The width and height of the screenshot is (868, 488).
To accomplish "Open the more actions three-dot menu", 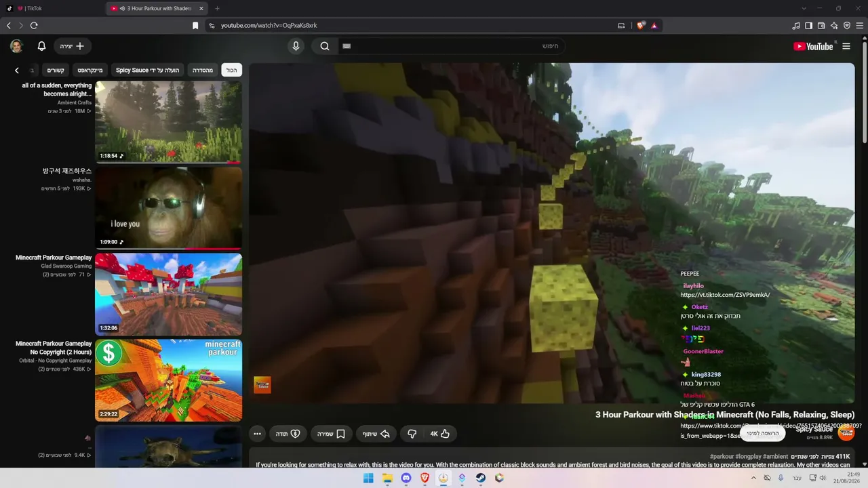I will tap(257, 434).
